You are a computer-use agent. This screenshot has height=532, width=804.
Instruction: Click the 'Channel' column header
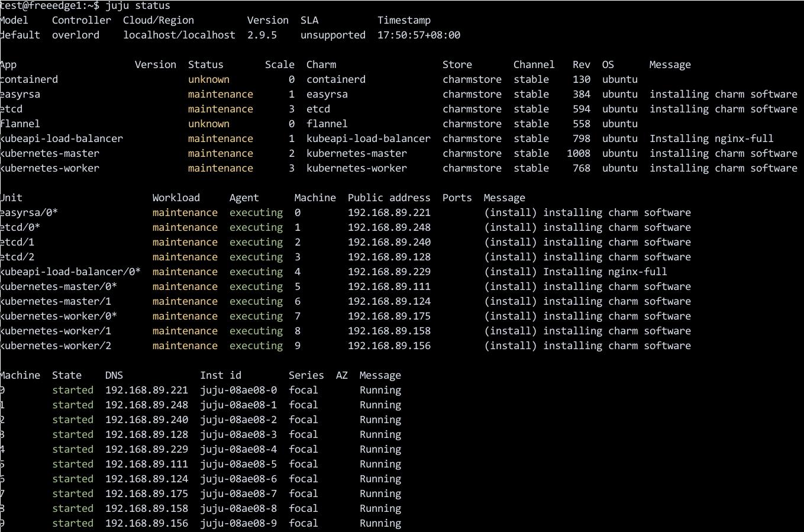[x=534, y=65]
